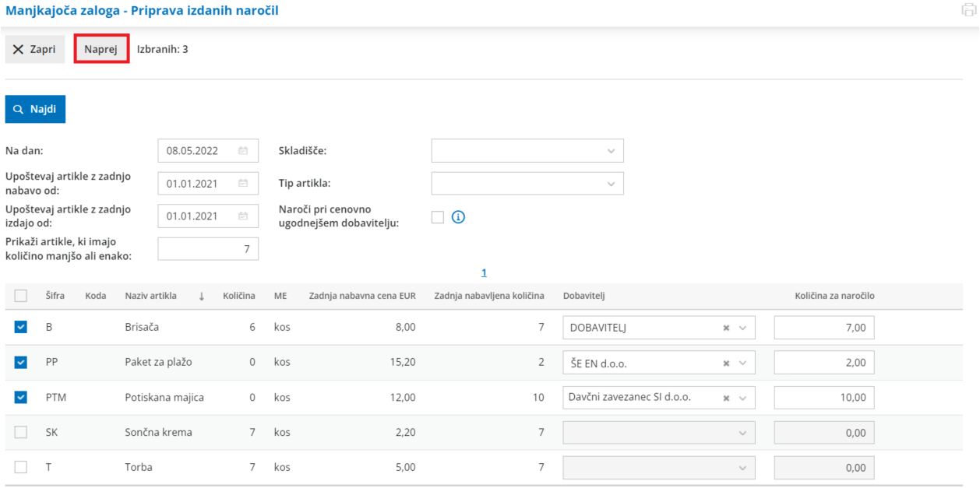This screenshot has height=488, width=980.
Task: Clear the ŠE EN d.o.o. supplier selection
Action: point(726,363)
